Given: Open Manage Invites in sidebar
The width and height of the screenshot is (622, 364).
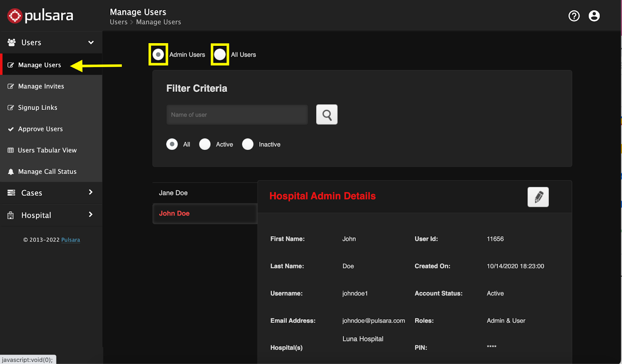Looking at the screenshot, I should click(x=41, y=86).
